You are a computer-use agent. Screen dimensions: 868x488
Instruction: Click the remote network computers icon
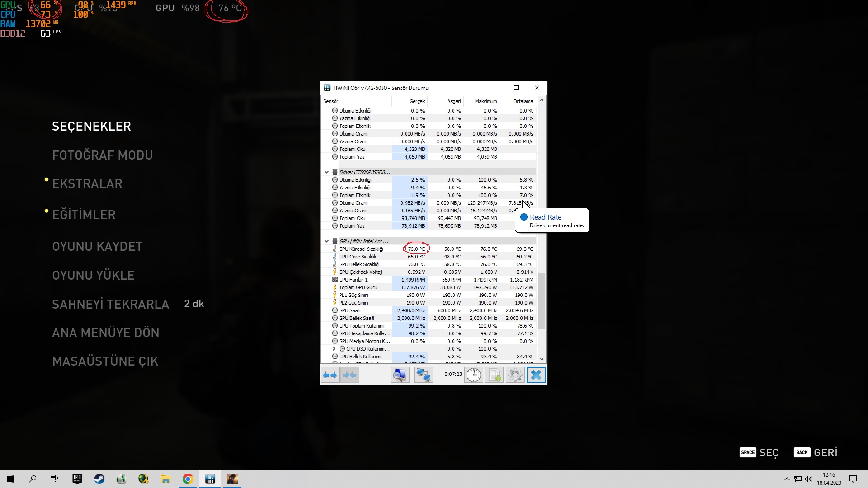[x=424, y=375]
